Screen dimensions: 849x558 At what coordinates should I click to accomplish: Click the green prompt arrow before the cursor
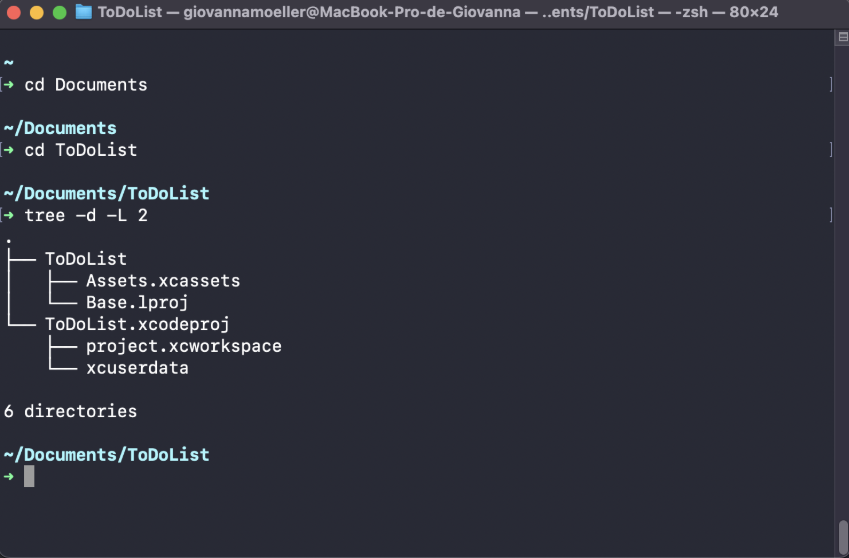pos(9,476)
